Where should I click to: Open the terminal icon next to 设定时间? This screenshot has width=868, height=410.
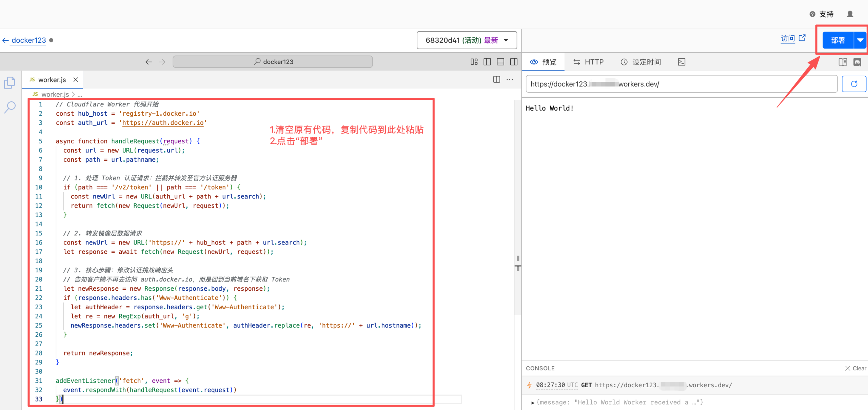tap(681, 62)
